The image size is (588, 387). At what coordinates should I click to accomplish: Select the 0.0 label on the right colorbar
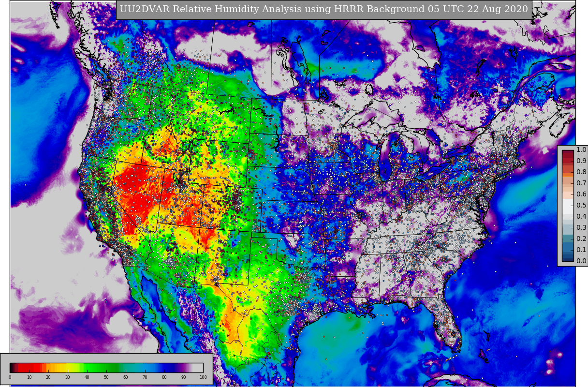[581, 261]
